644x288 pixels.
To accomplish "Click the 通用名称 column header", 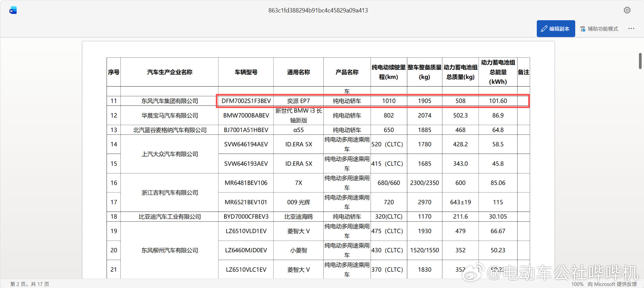I will [x=298, y=72].
